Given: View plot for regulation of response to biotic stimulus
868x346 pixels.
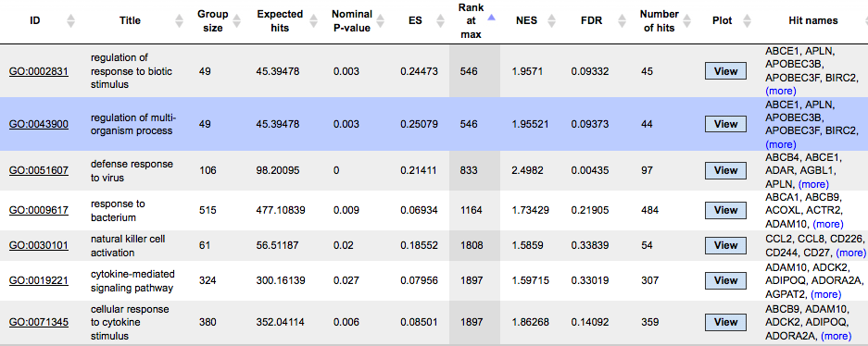Looking at the screenshot, I should [x=725, y=71].
